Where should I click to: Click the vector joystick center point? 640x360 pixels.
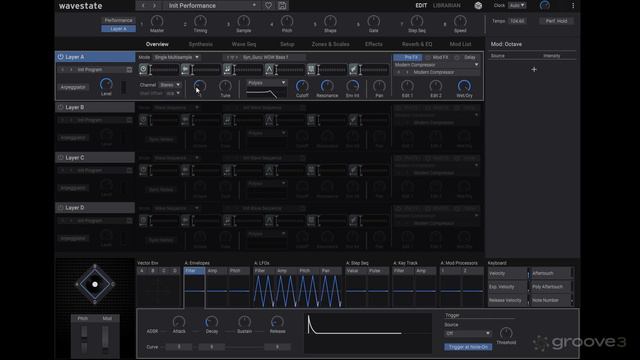point(95,284)
